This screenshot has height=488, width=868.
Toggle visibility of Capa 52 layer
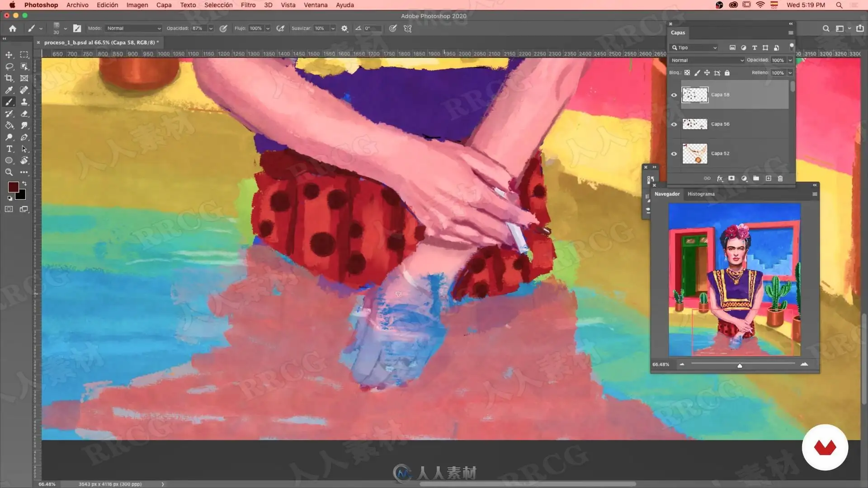click(x=674, y=154)
